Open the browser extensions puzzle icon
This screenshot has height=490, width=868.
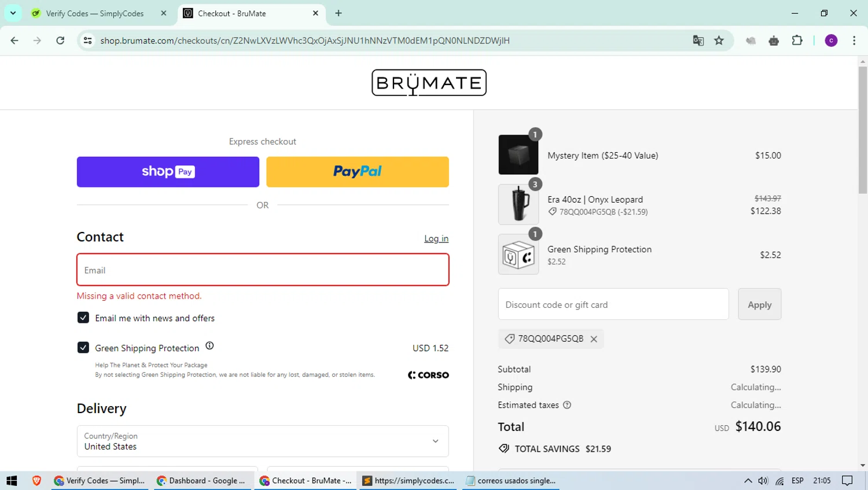797,40
